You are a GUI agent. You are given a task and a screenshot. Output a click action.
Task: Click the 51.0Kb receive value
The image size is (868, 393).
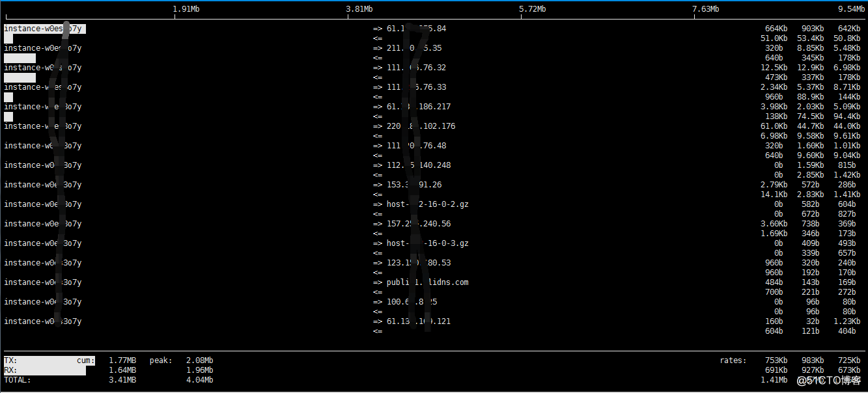click(x=774, y=38)
